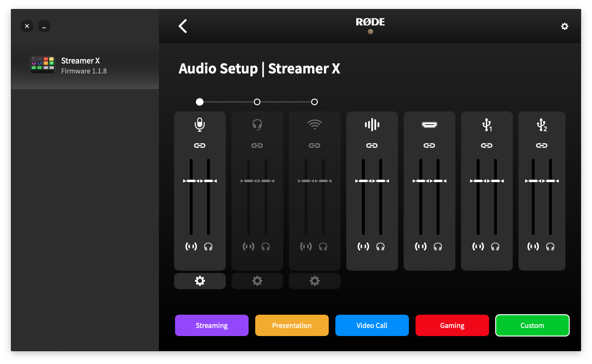The image size is (592, 364).
Task: Go to second setup step dot
Action: pyautogui.click(x=257, y=102)
